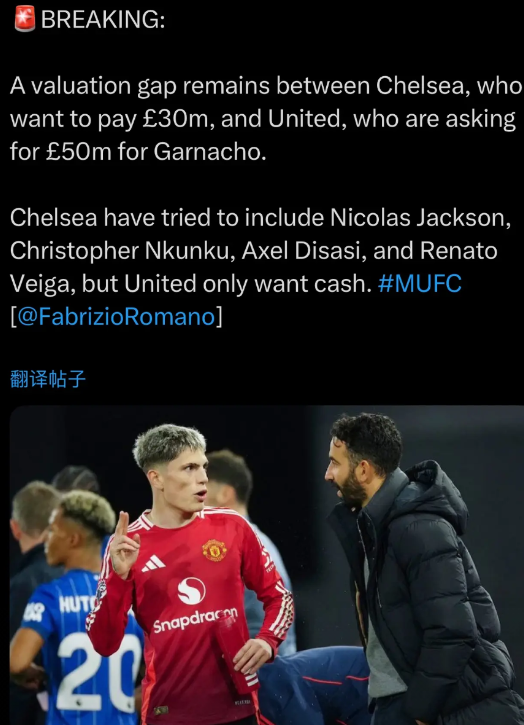524x725 pixels.
Task: Tap the 翻译帖子 translate post link
Action: coord(48,379)
